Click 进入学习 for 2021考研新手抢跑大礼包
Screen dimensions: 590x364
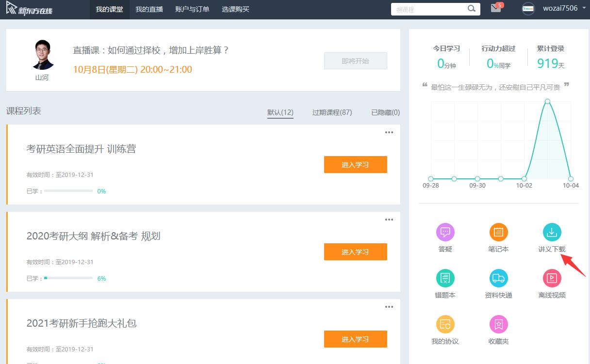click(x=356, y=339)
